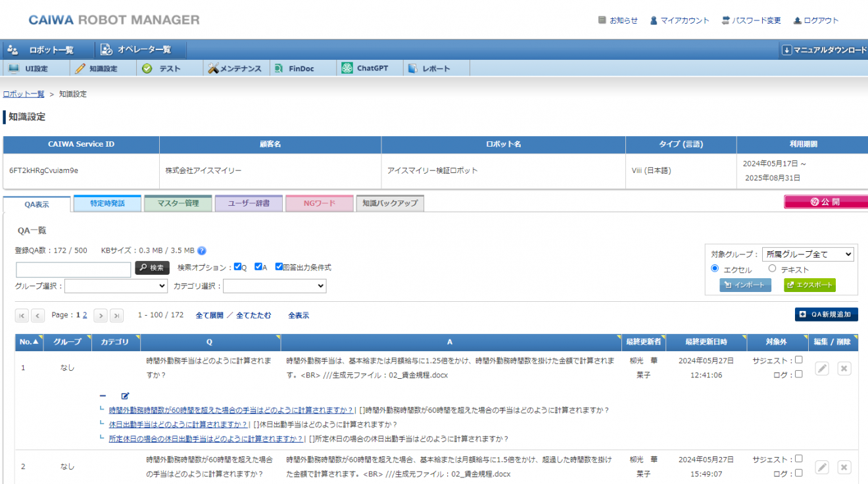
Task: Open the 知識バックアップ tab
Action: pyautogui.click(x=390, y=203)
